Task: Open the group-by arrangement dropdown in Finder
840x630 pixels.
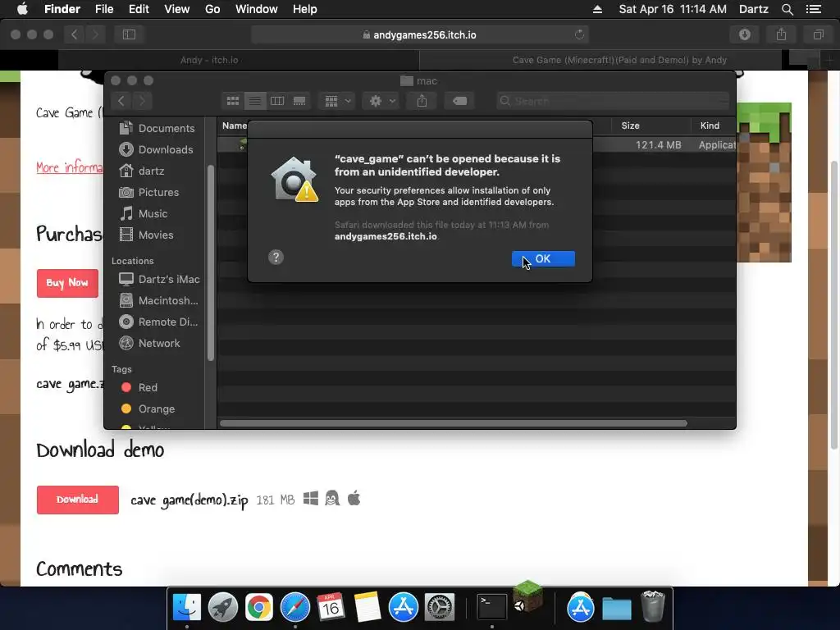Action: point(337,101)
